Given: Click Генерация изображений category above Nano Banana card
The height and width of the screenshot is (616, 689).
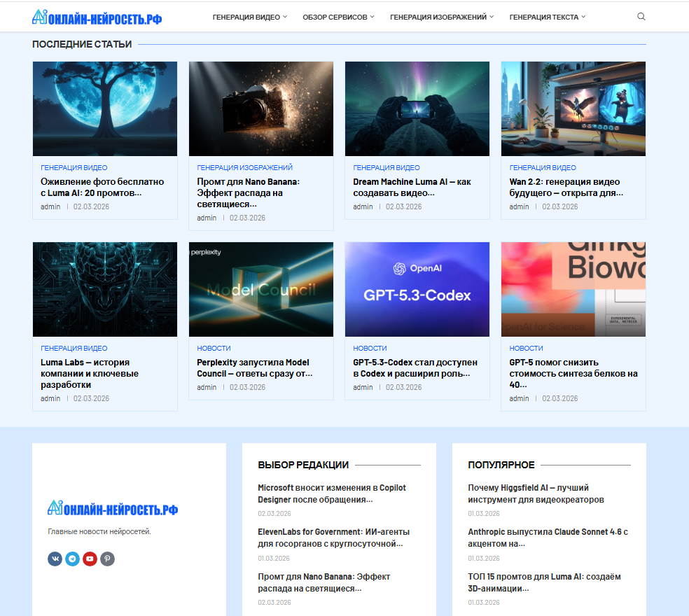Looking at the screenshot, I should (x=245, y=168).
